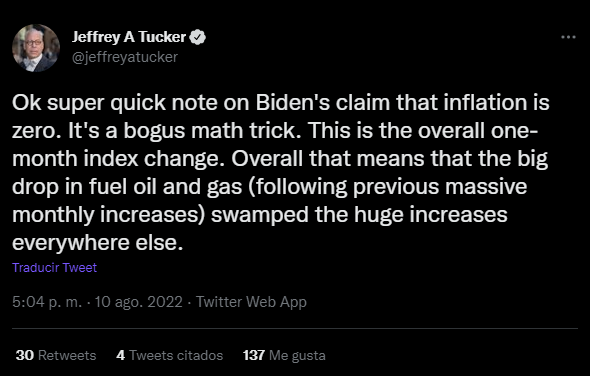
Task: Click the line about bogus math trick
Action: tap(275, 131)
